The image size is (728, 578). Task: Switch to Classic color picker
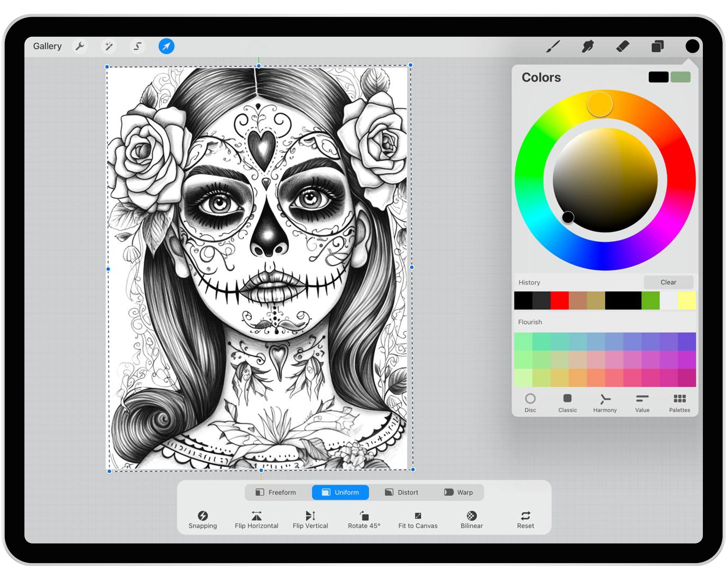pos(567,402)
